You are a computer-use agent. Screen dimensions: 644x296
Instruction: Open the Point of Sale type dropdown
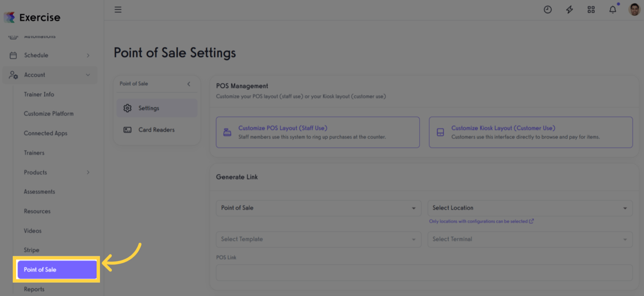[x=318, y=208]
